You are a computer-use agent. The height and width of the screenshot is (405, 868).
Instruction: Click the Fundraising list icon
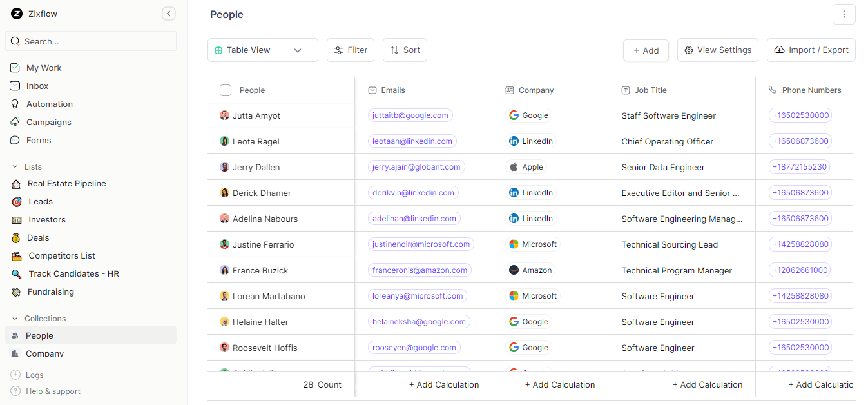pyautogui.click(x=15, y=291)
